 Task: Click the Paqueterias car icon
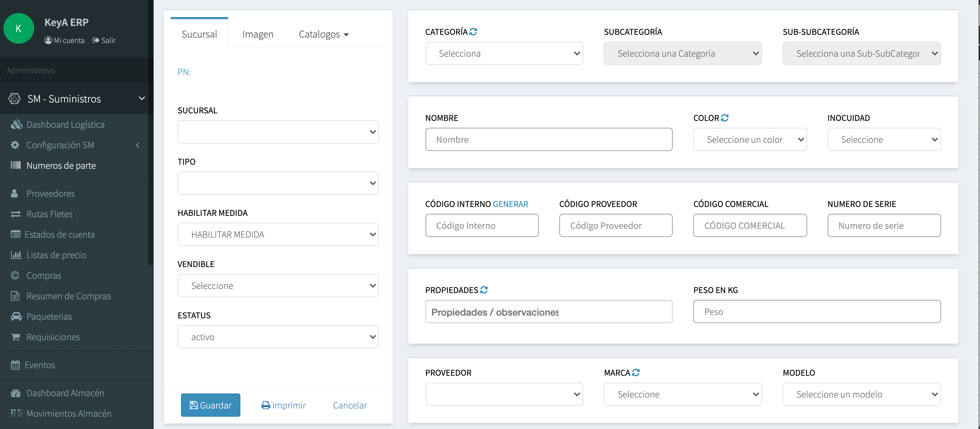16,316
